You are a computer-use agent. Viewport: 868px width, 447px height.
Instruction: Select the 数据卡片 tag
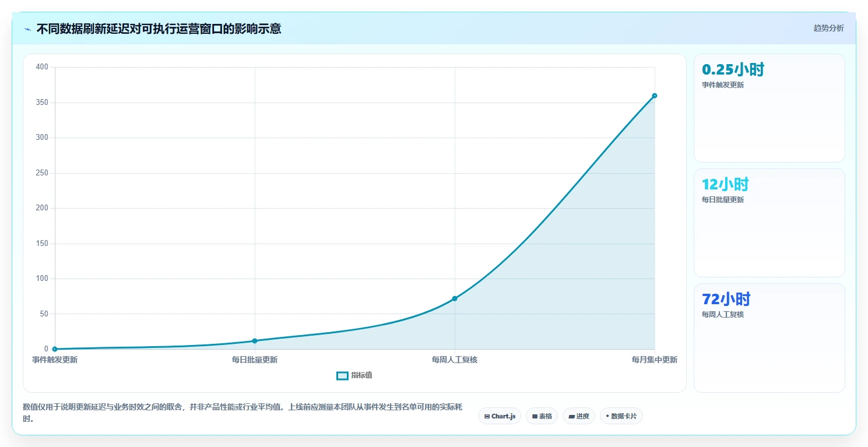point(621,416)
